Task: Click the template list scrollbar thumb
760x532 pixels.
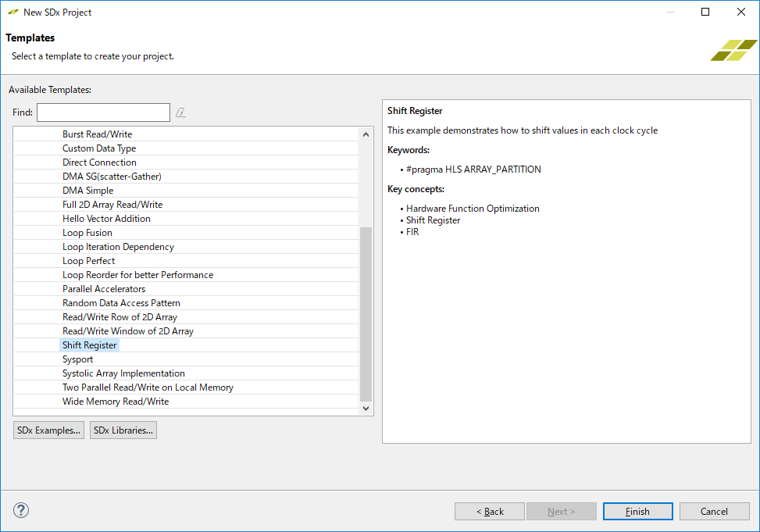Action: [366, 312]
